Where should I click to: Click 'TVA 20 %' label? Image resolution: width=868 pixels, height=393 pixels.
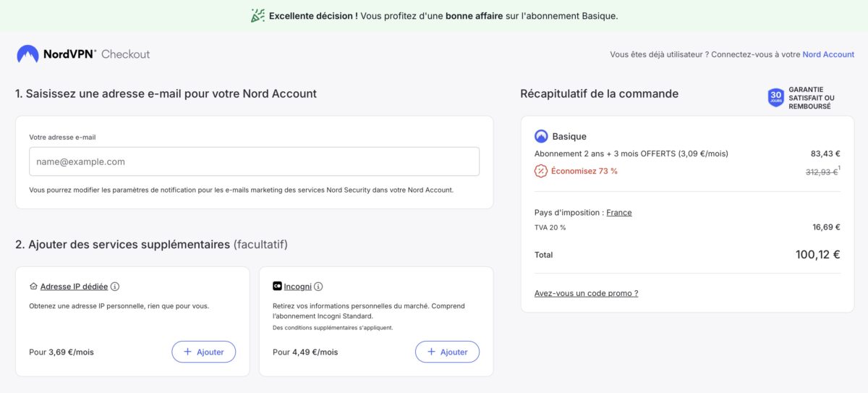coord(550,227)
